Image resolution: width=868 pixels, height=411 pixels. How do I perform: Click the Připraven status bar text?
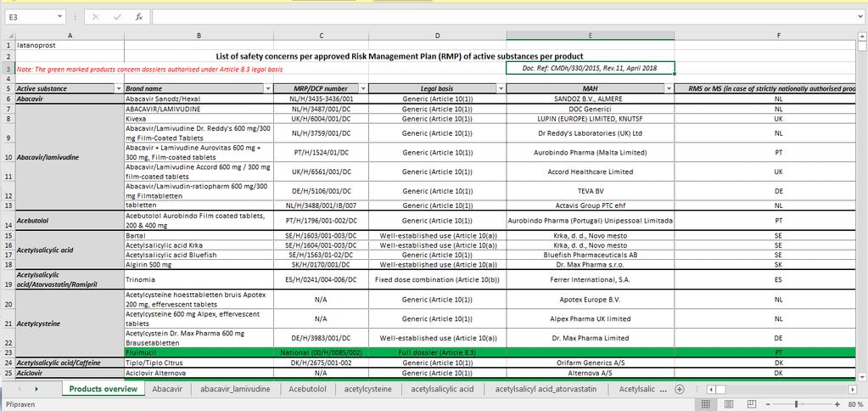pos(20,404)
